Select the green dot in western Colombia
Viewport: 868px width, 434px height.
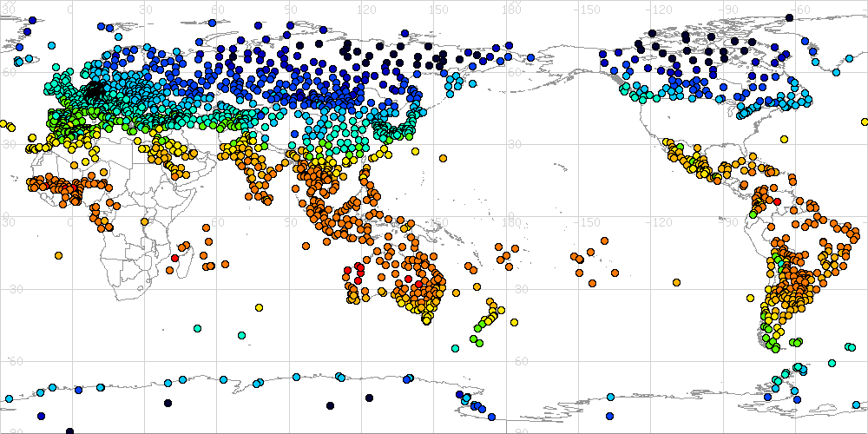753,214
